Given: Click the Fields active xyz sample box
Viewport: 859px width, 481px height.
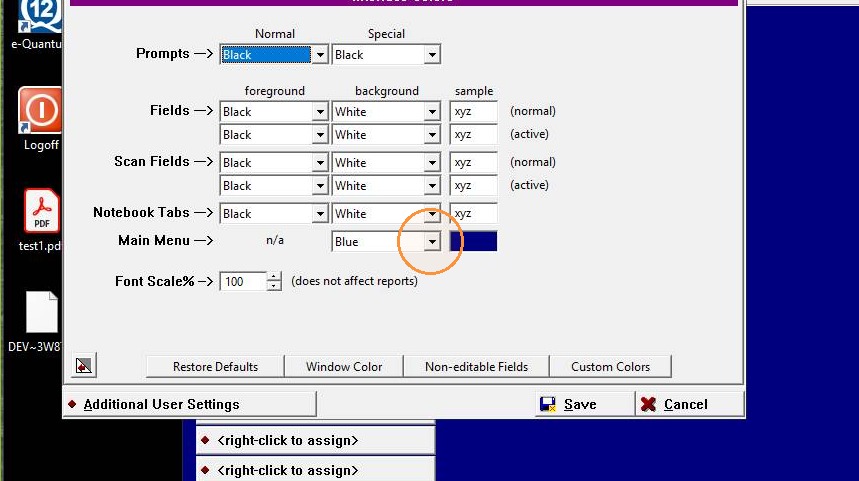Looking at the screenshot, I should (473, 135).
